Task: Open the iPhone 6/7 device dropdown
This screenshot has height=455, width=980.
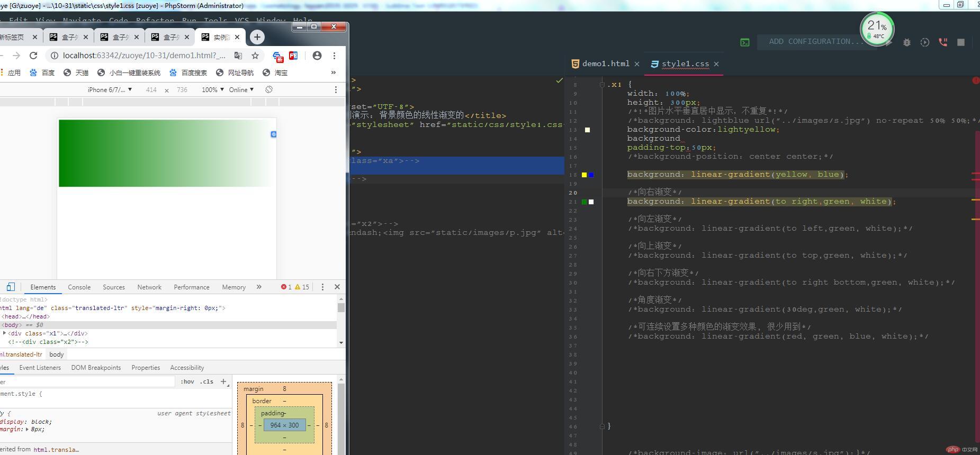Action: click(110, 90)
